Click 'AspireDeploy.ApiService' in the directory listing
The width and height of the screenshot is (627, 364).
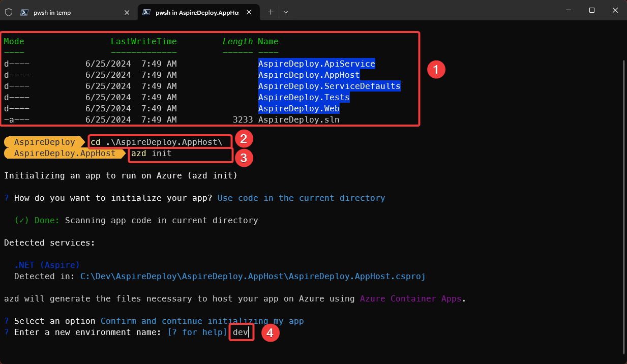pyautogui.click(x=316, y=64)
